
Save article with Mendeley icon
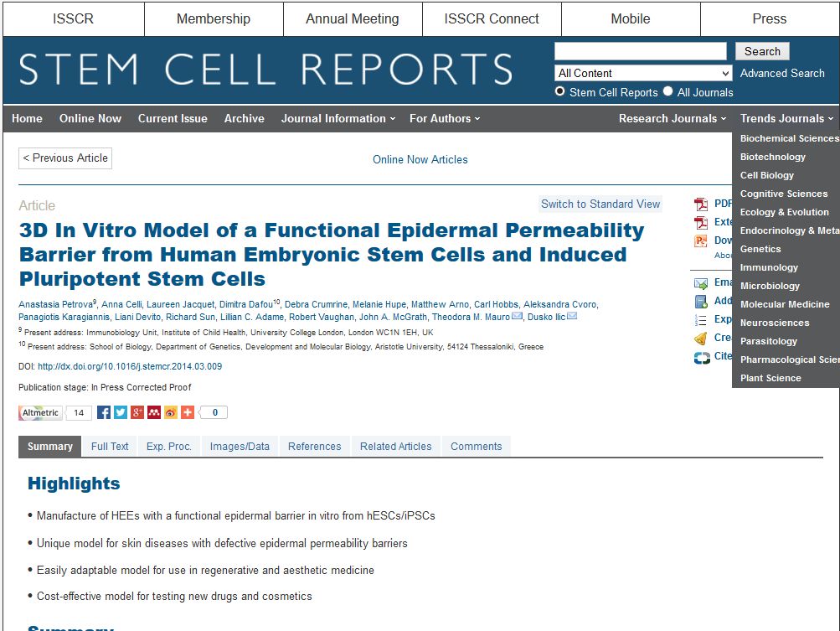tap(154, 412)
